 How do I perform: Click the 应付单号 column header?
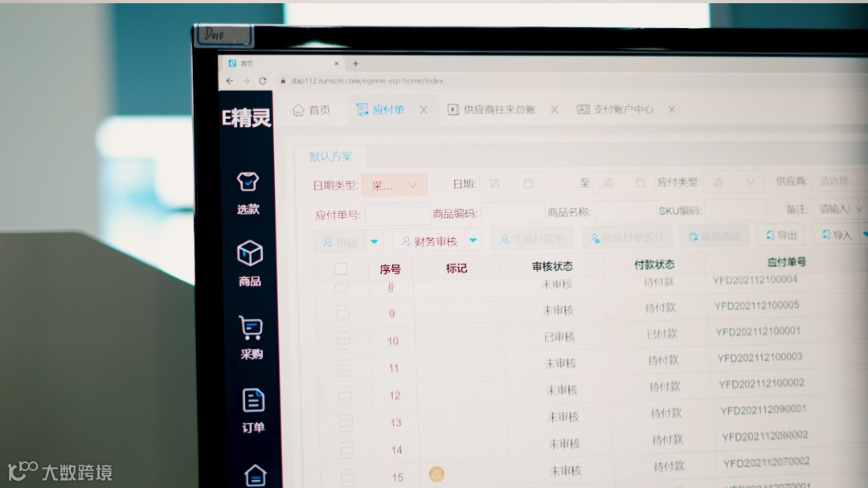click(787, 262)
